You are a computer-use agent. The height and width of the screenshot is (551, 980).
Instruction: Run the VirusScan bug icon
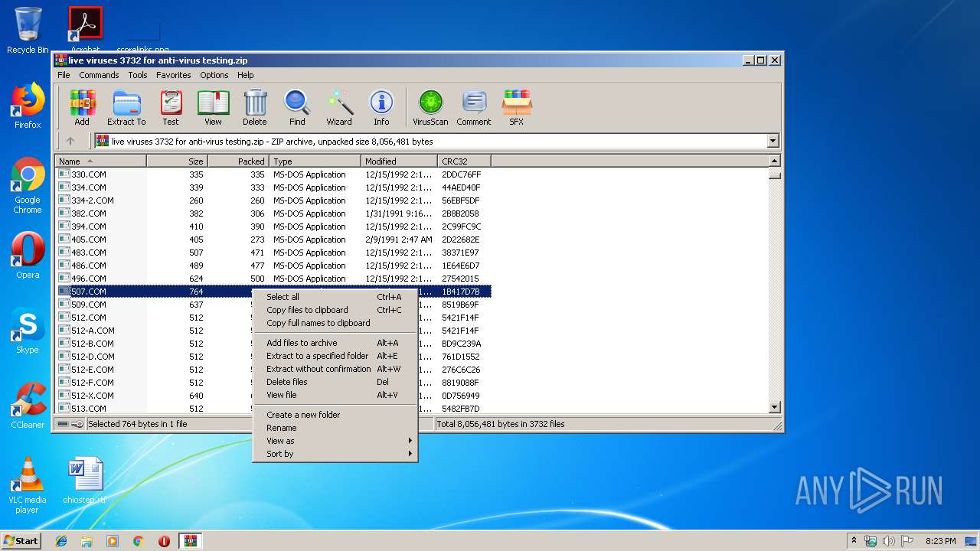(x=430, y=107)
